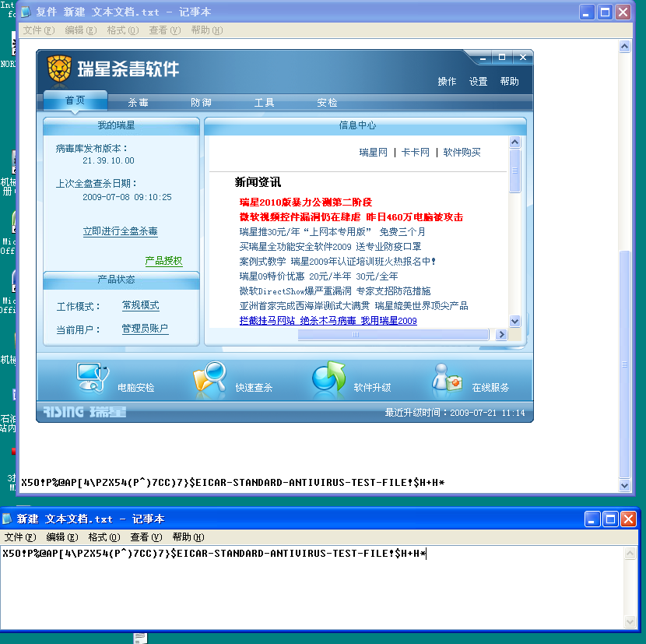This screenshot has height=644, width=646.
Task: Click info center horizontal scroll right arrow
Action: [501, 334]
